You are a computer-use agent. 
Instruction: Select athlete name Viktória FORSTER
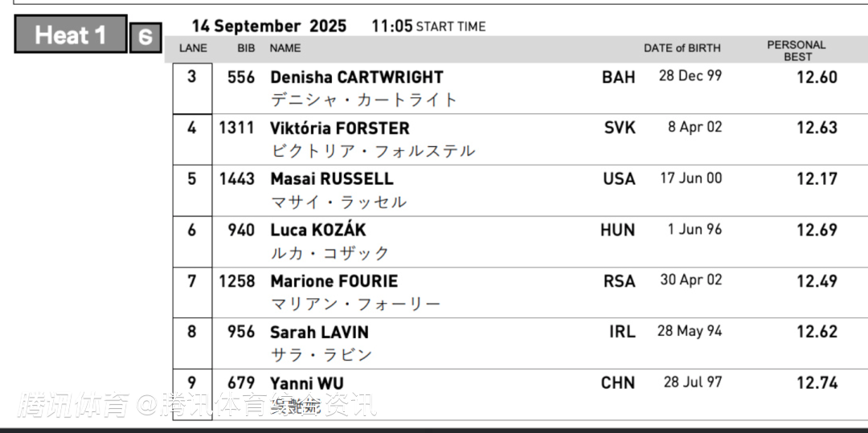point(340,129)
